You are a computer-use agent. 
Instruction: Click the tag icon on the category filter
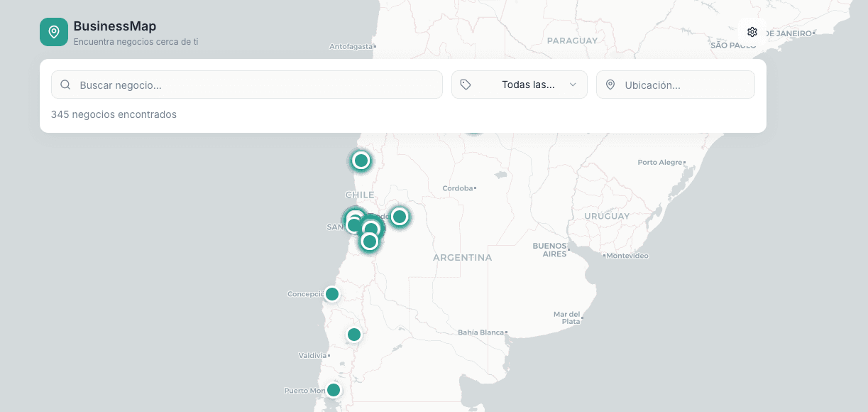[466, 84]
